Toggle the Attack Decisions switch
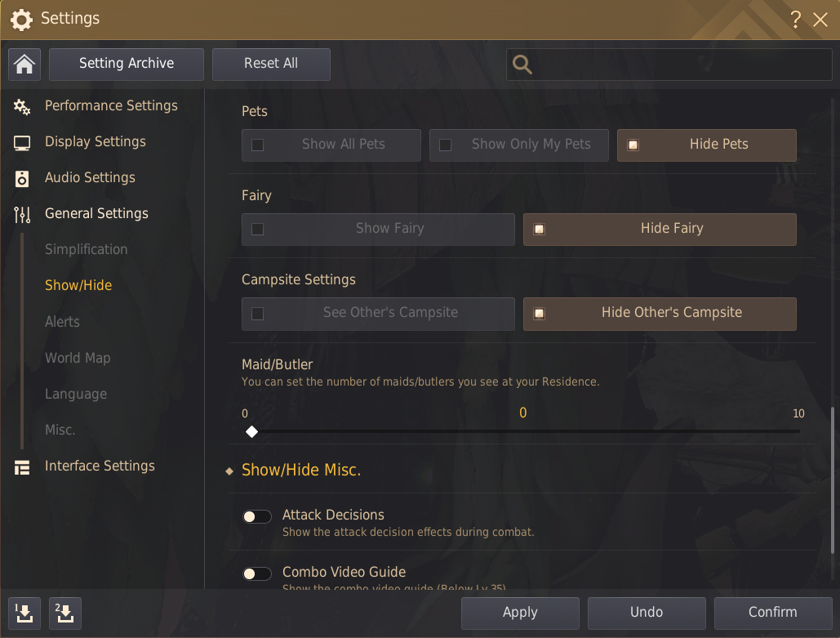The image size is (840, 638). tap(256, 516)
